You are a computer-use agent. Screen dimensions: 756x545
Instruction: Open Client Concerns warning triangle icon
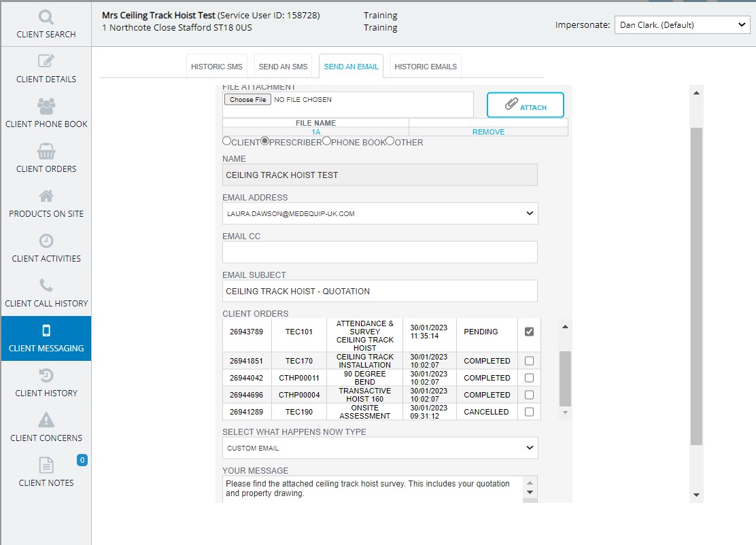coord(46,420)
